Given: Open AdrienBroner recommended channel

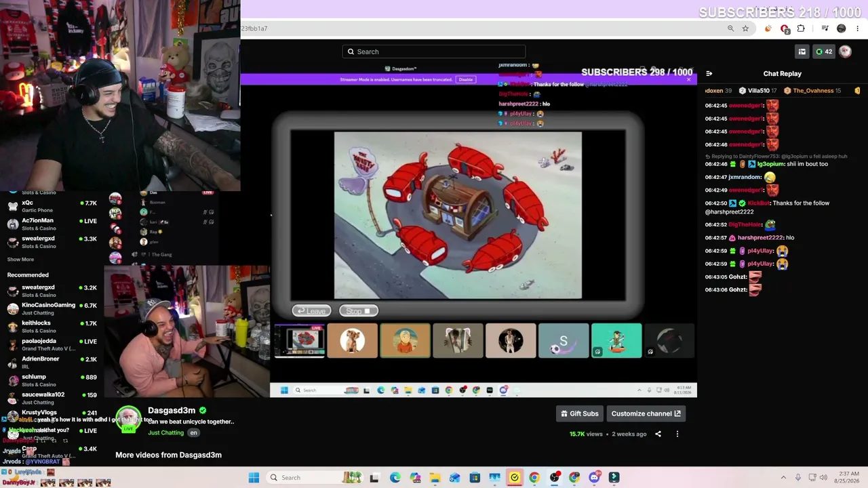Looking at the screenshot, I should 53,363.
